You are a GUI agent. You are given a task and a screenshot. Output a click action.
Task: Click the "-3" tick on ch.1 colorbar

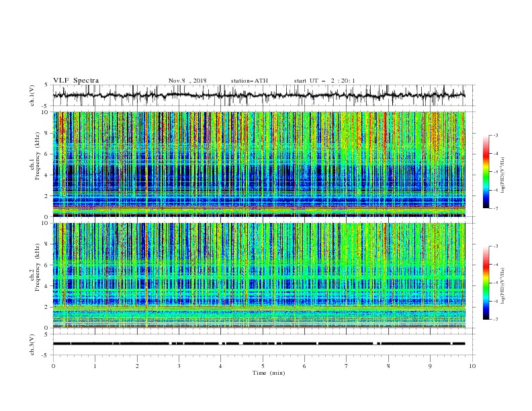496,135
